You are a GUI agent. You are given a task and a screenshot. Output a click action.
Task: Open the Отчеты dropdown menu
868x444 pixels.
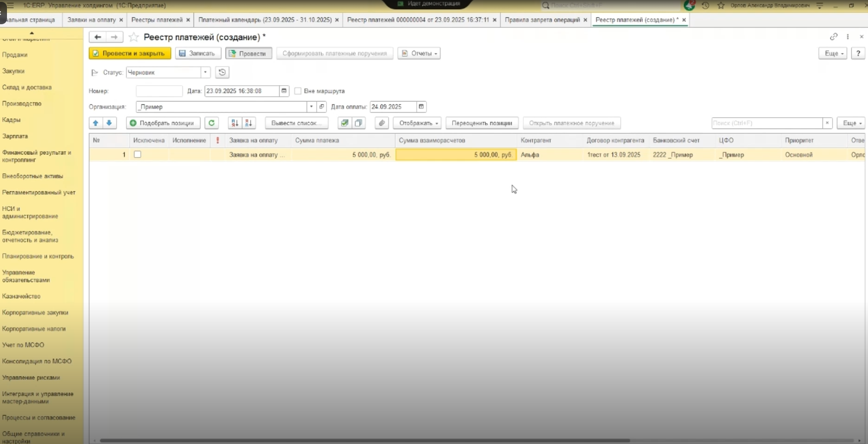pos(419,54)
